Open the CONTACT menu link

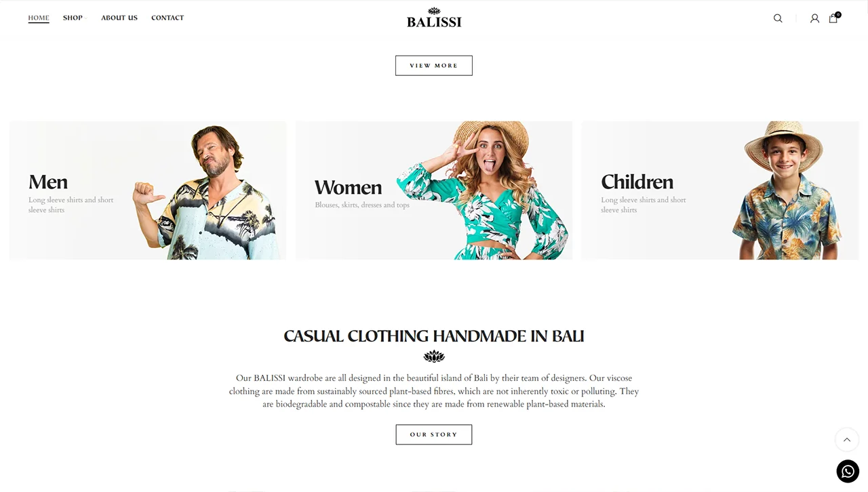click(167, 18)
